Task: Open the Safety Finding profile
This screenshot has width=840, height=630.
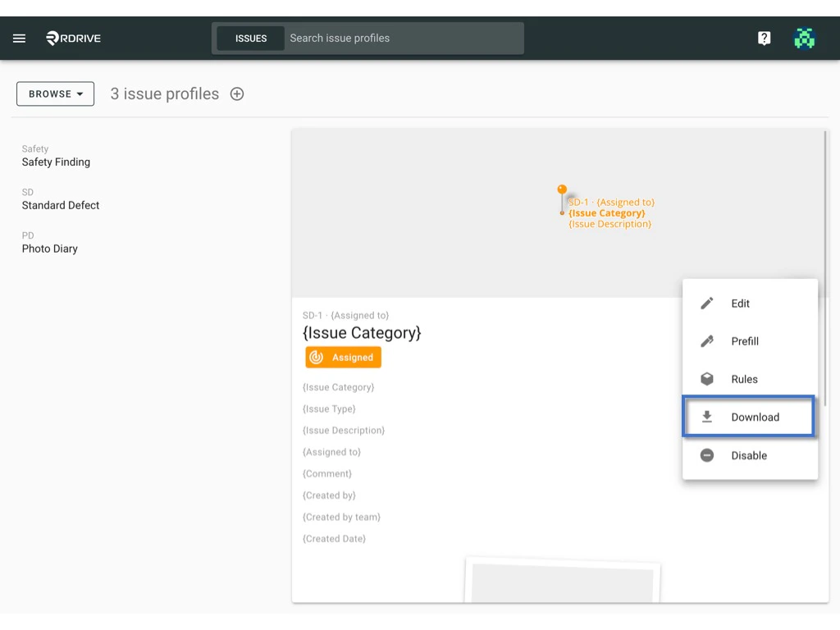Action: tap(56, 162)
